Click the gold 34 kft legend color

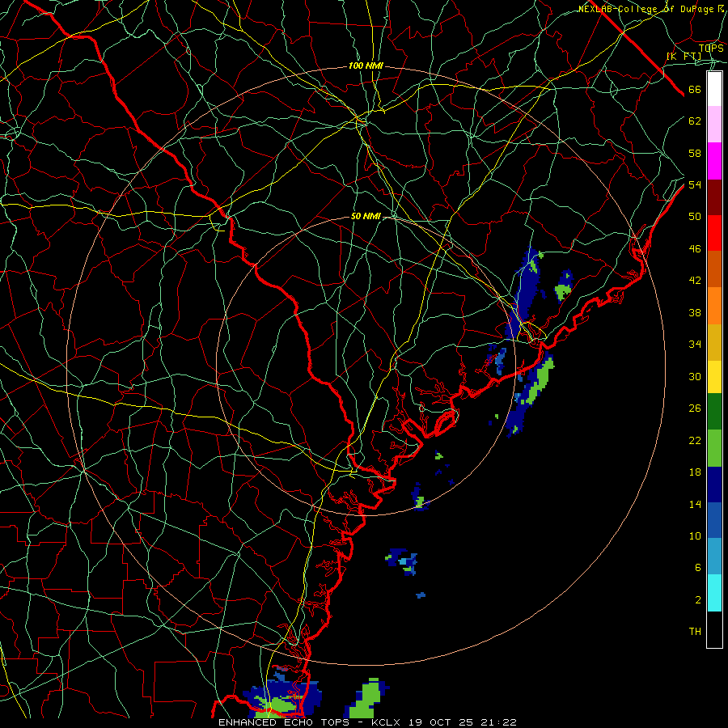click(714, 342)
